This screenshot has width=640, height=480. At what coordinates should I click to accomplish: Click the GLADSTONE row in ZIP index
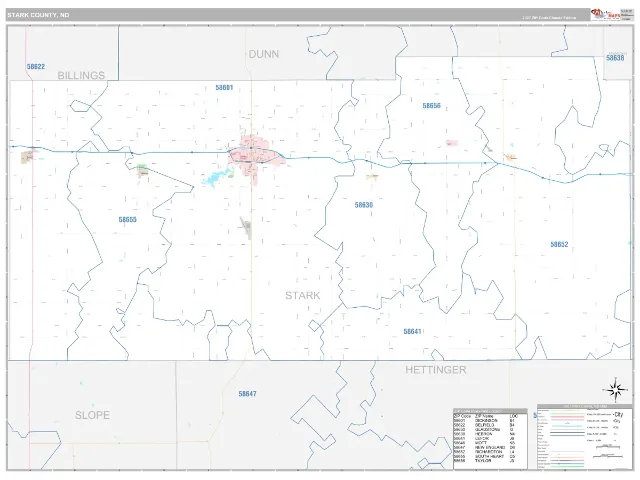[x=485, y=429]
